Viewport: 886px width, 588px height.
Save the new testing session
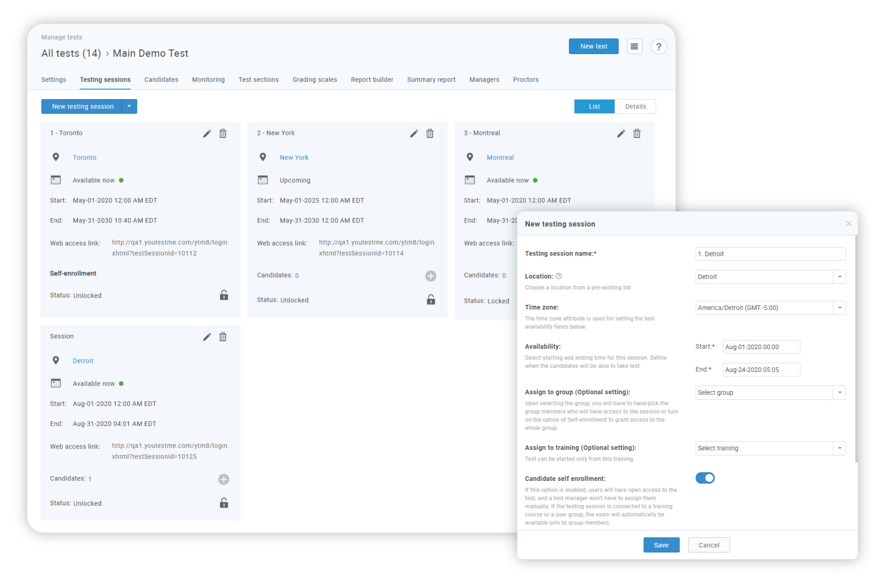pyautogui.click(x=661, y=545)
